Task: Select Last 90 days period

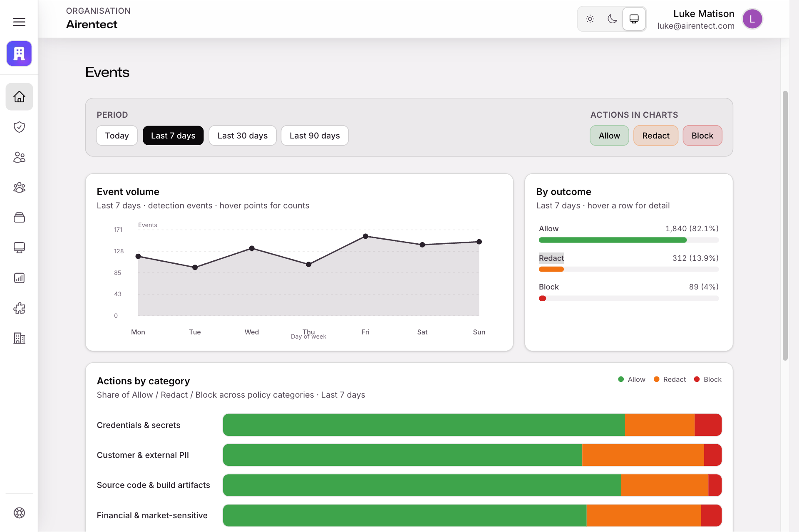Action: pyautogui.click(x=315, y=136)
